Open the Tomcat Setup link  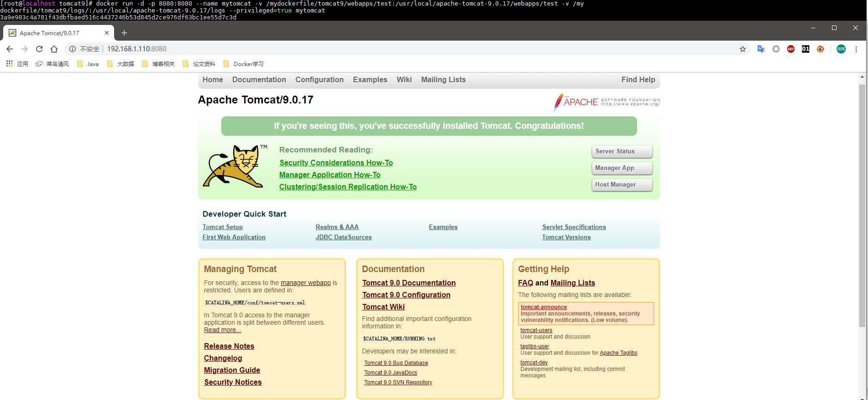coord(222,227)
